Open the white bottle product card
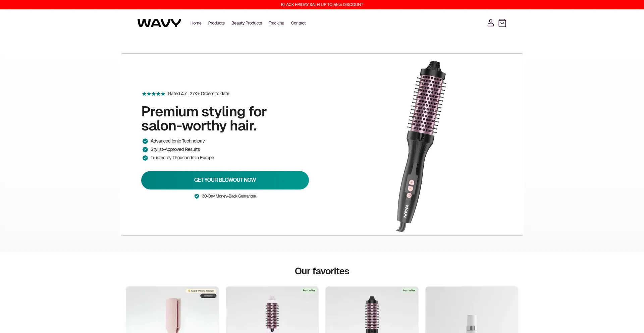 [x=472, y=310]
